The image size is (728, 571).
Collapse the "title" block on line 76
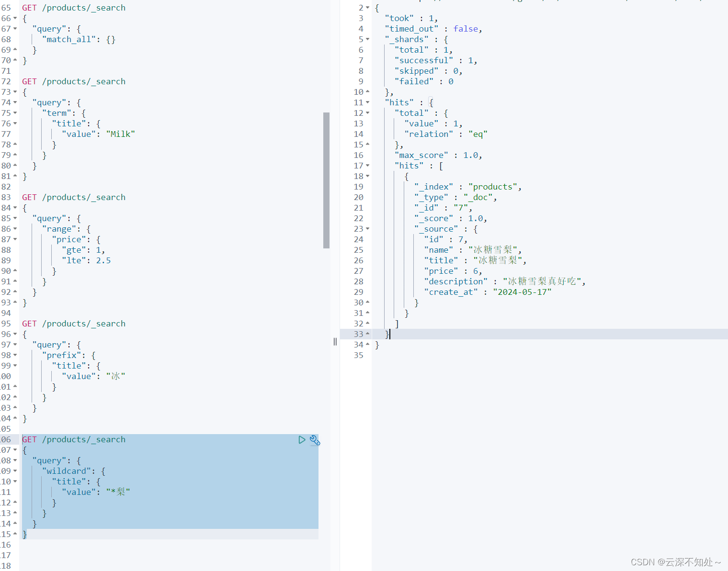click(15, 123)
